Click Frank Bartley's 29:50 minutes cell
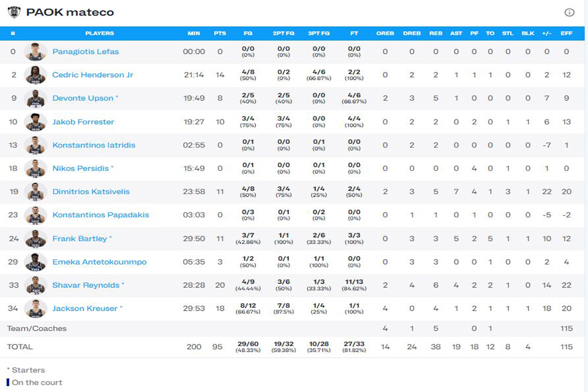Viewport: 588px width, 392px height. coord(194,239)
